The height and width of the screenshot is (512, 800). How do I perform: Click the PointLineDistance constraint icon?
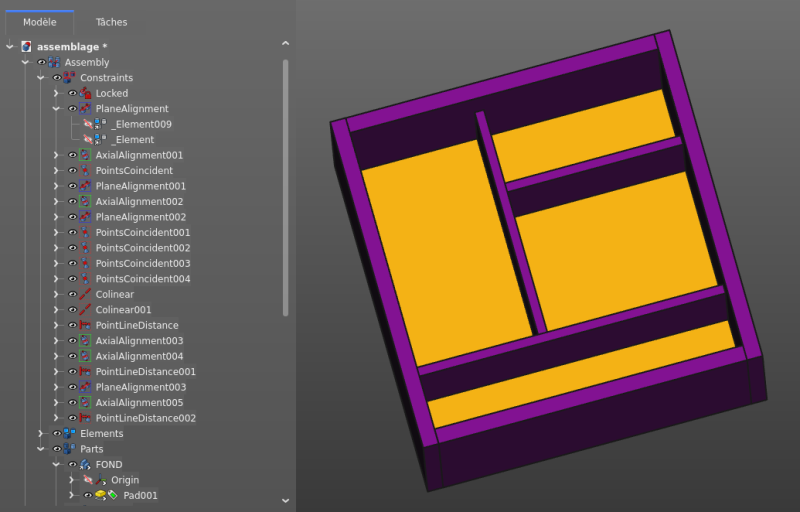click(85, 325)
